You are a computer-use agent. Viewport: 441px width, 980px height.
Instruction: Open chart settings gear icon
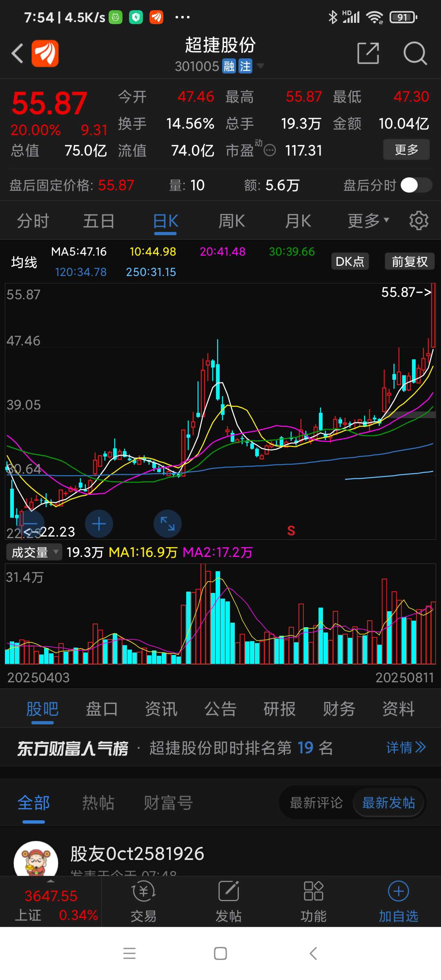[x=419, y=220]
